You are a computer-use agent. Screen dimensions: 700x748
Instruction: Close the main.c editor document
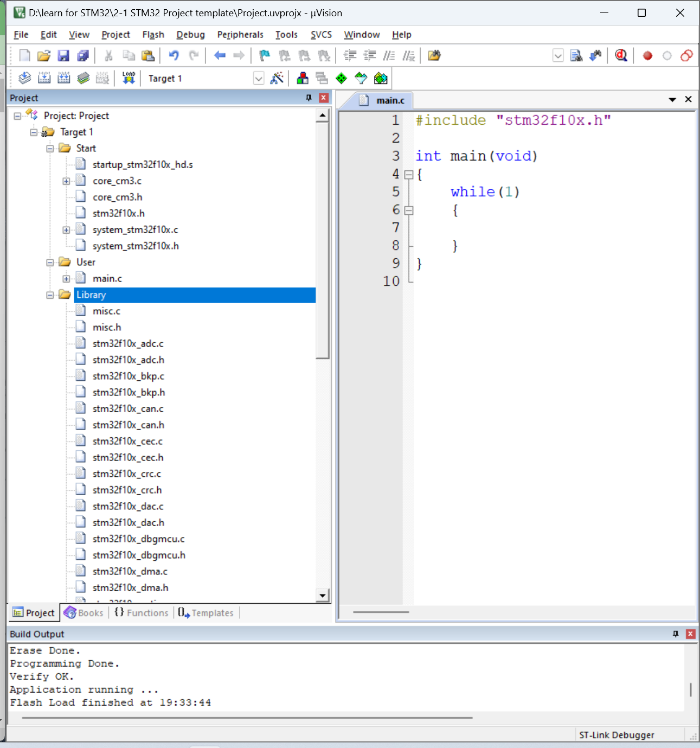tap(688, 99)
